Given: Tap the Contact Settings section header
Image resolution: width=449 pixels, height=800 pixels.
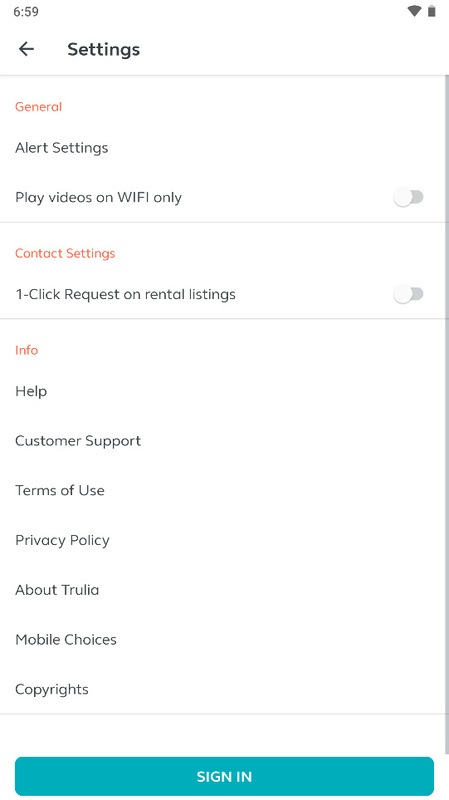Looking at the screenshot, I should tap(65, 253).
